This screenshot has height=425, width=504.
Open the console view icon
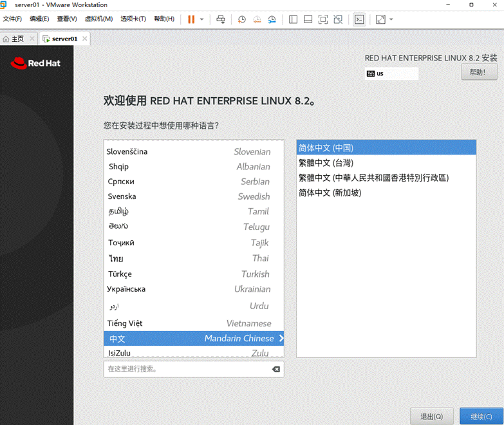click(x=359, y=19)
